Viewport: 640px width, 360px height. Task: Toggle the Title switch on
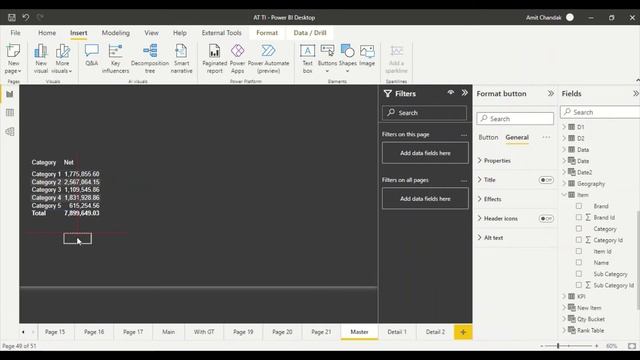pos(546,180)
